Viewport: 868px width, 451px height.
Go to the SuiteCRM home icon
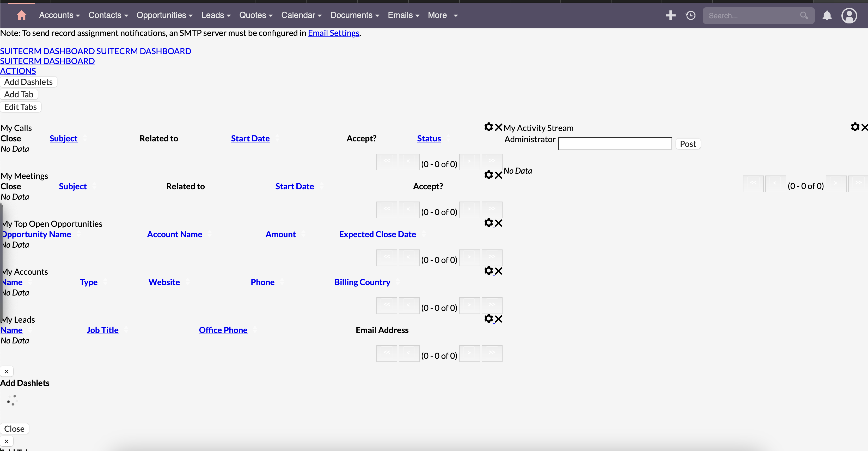coord(22,15)
